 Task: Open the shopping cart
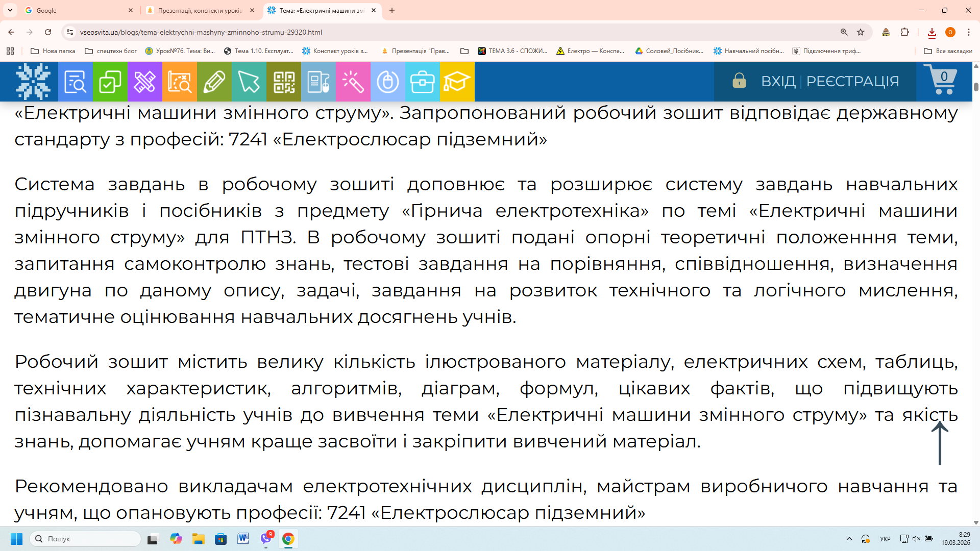942,80
